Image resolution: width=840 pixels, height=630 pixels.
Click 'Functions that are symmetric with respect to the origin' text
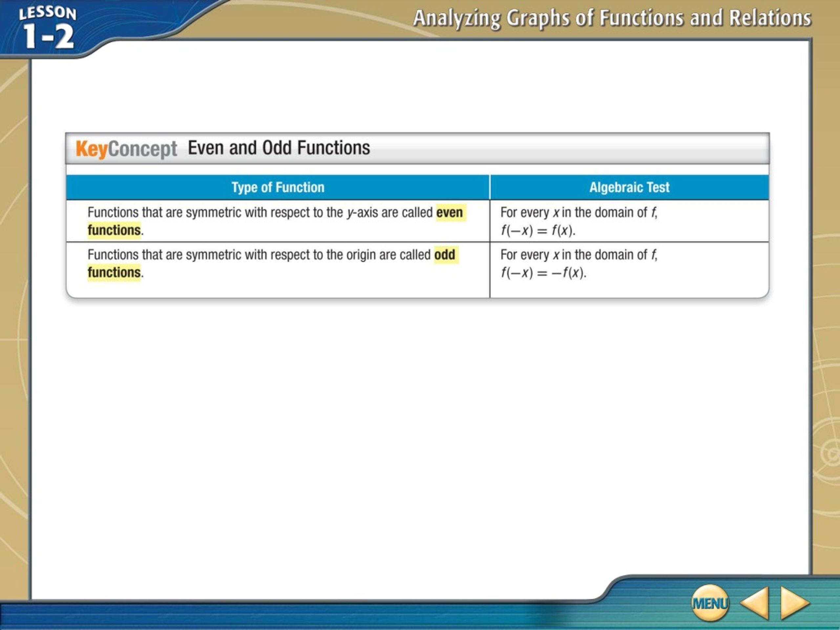(x=232, y=254)
